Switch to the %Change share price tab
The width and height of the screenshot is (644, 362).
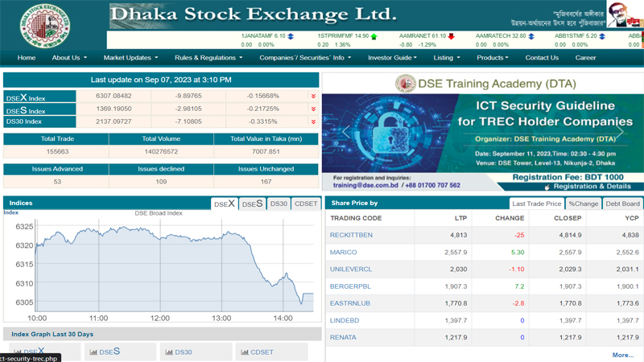tap(583, 204)
